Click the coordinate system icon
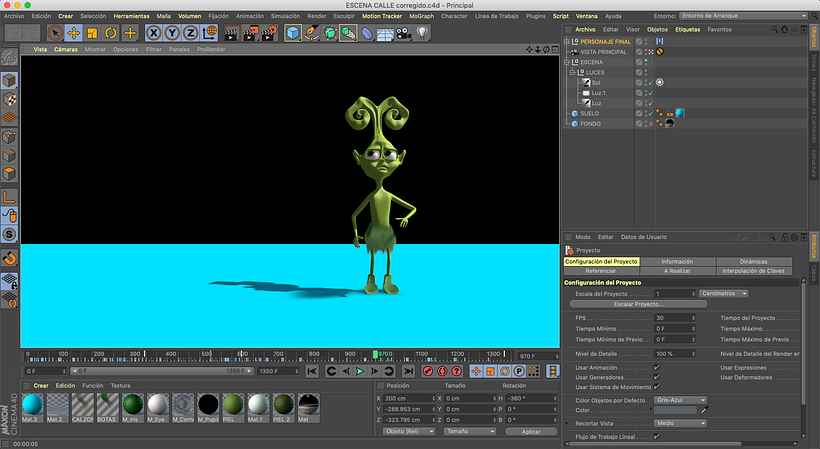Image resolution: width=820 pixels, height=449 pixels. (x=210, y=33)
